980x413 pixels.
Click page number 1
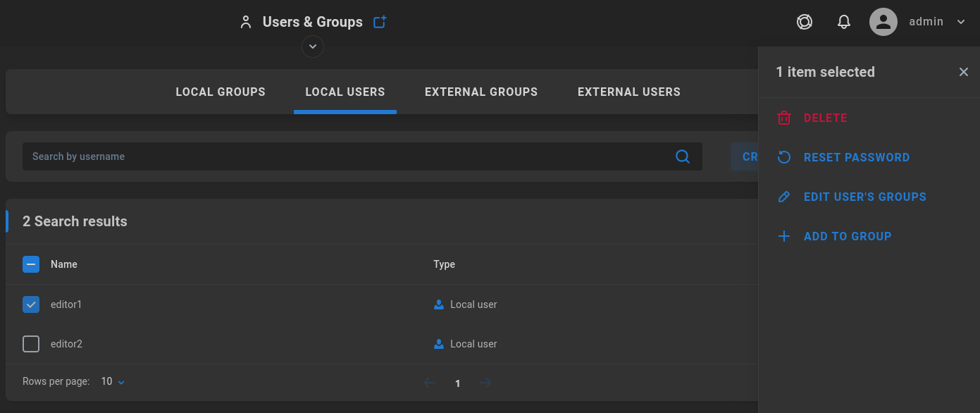(x=458, y=383)
